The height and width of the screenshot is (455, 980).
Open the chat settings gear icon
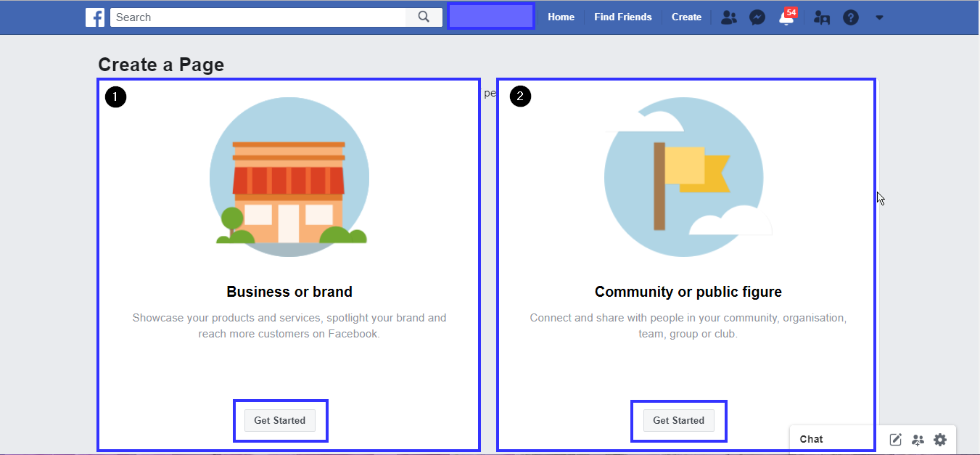click(x=940, y=439)
